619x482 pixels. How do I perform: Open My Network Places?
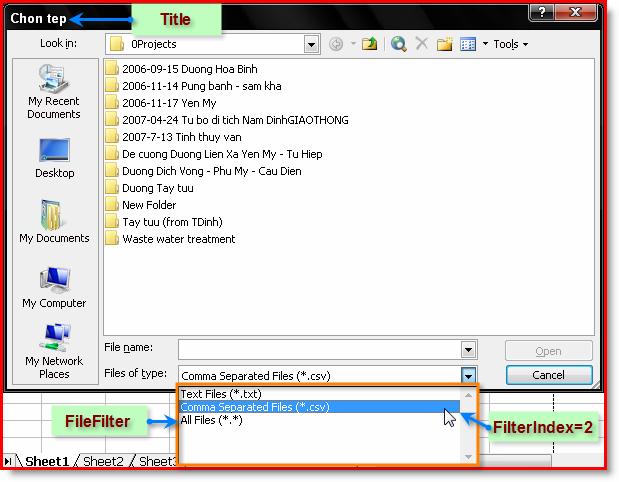[54, 351]
